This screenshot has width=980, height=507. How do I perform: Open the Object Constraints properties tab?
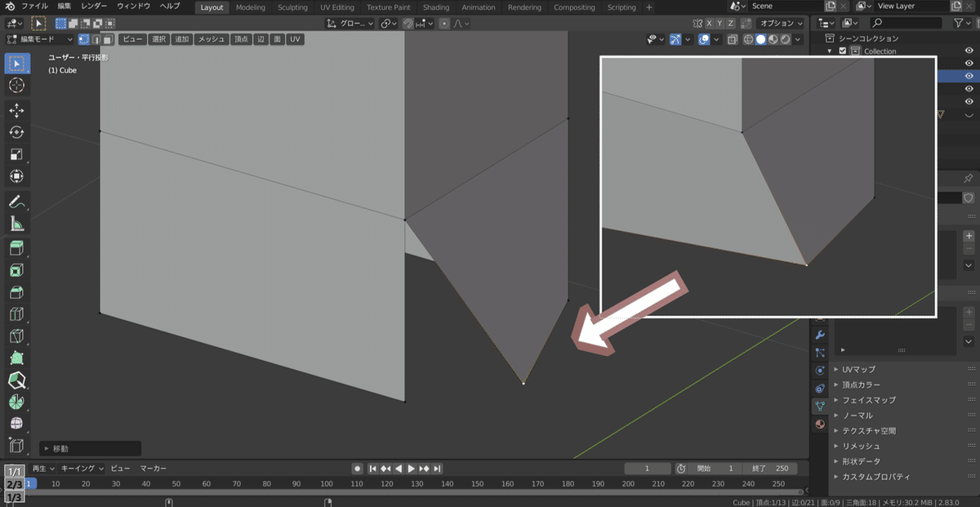[x=820, y=389]
